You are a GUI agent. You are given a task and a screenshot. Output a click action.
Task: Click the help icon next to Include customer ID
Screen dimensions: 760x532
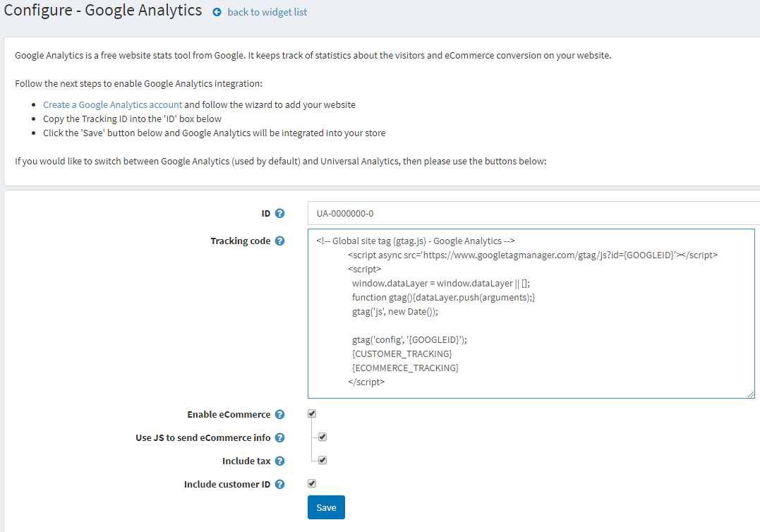280,484
